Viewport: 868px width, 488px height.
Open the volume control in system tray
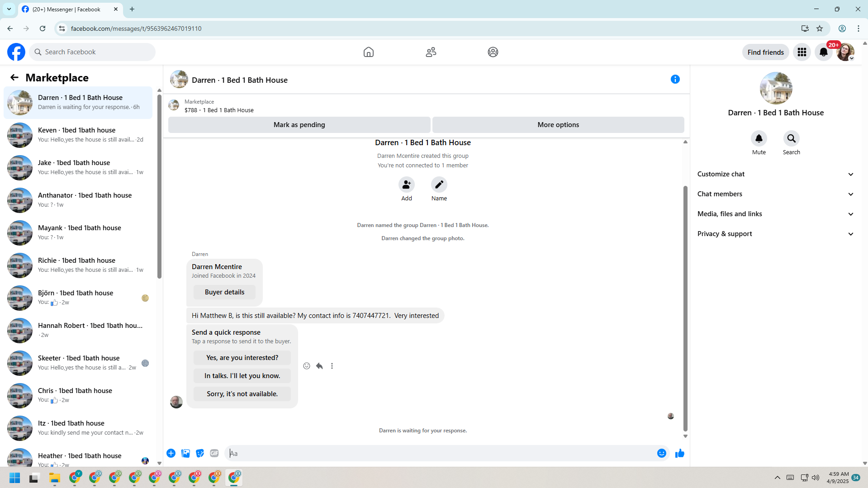coord(816,478)
